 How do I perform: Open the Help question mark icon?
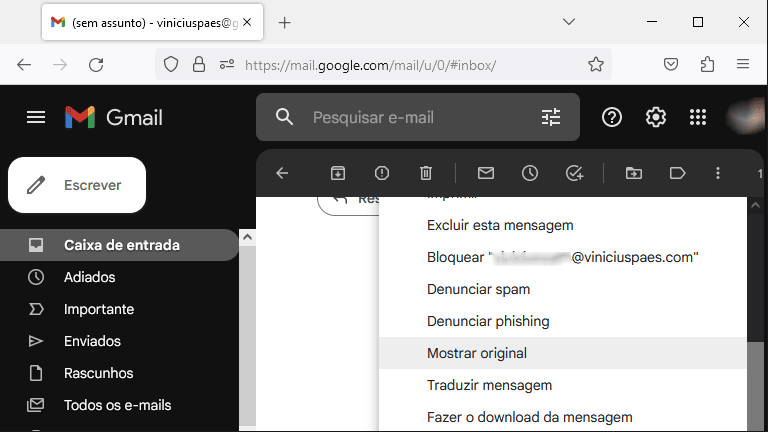tap(612, 117)
